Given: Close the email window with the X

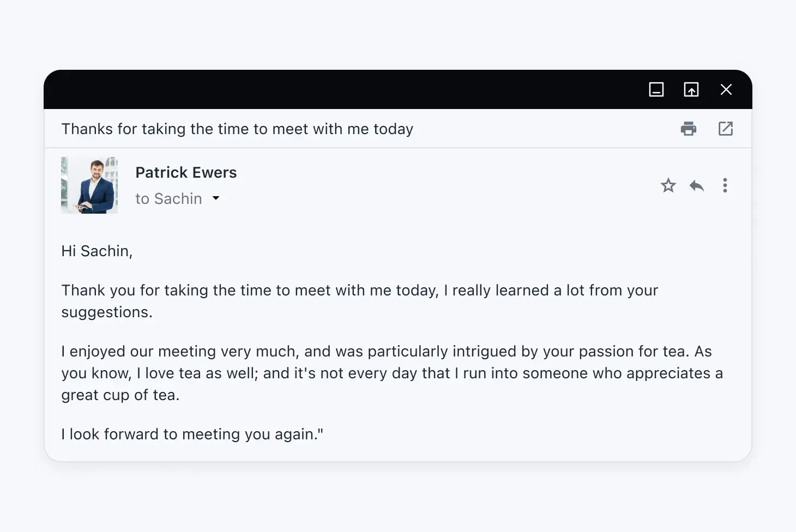Looking at the screenshot, I should pyautogui.click(x=726, y=89).
